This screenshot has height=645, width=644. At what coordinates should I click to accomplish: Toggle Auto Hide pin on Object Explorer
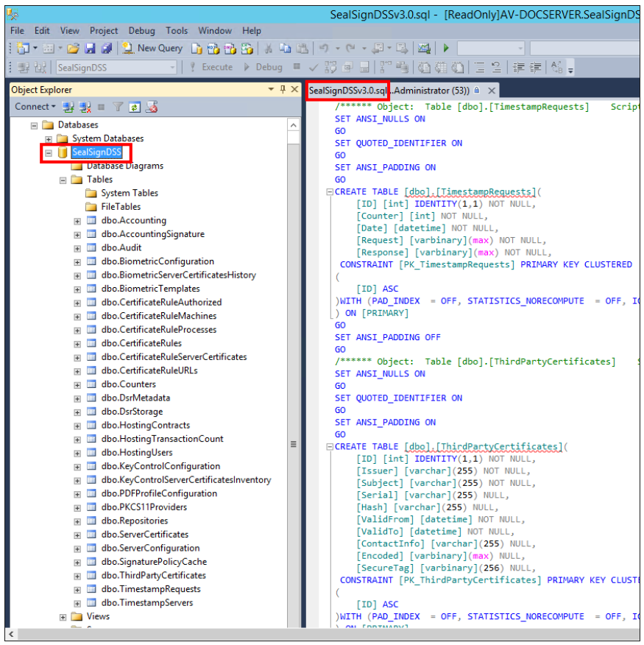(283, 90)
